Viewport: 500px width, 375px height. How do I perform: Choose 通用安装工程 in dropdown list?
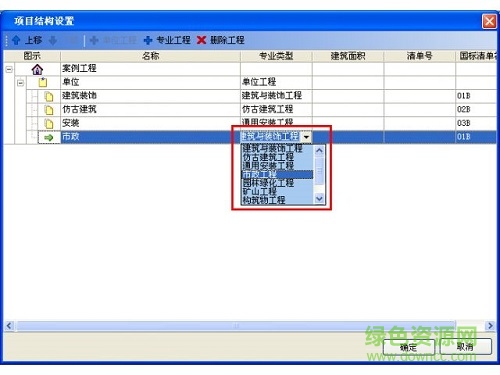click(x=277, y=166)
